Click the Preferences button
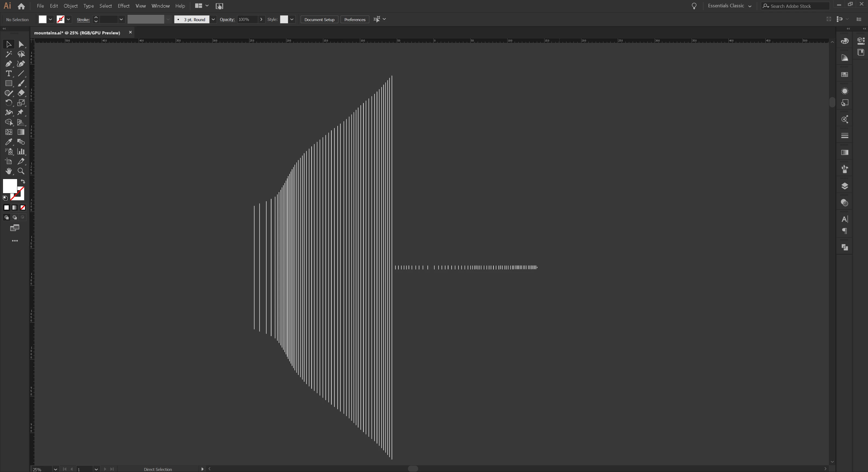868x472 pixels. pyautogui.click(x=354, y=20)
